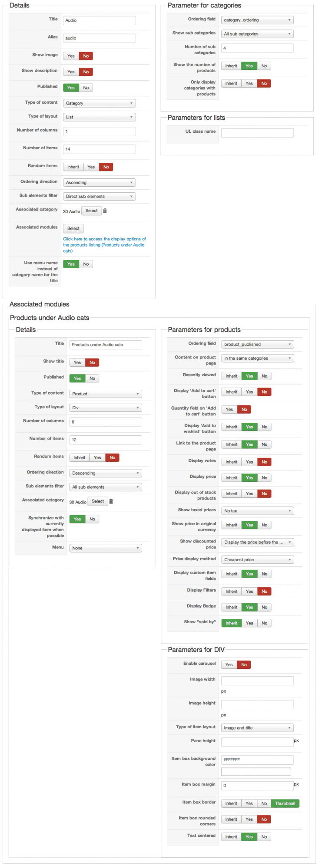Click the item box background color swatch

click(x=256, y=772)
